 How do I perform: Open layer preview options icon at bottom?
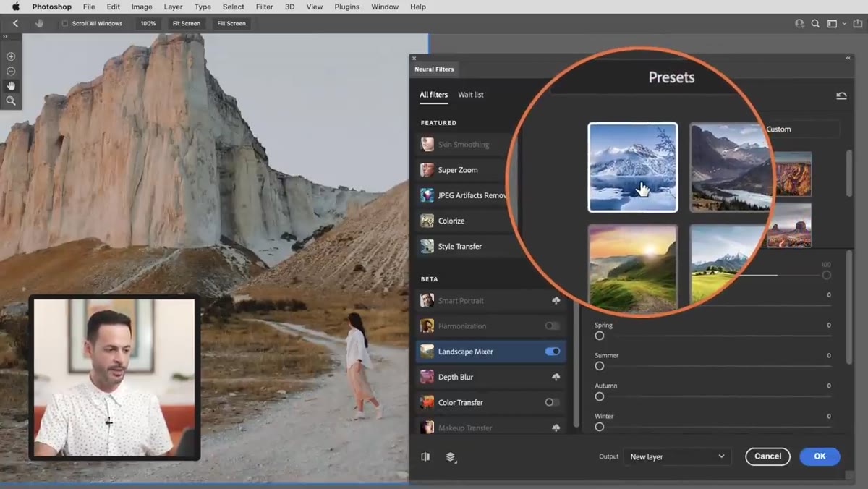(451, 457)
